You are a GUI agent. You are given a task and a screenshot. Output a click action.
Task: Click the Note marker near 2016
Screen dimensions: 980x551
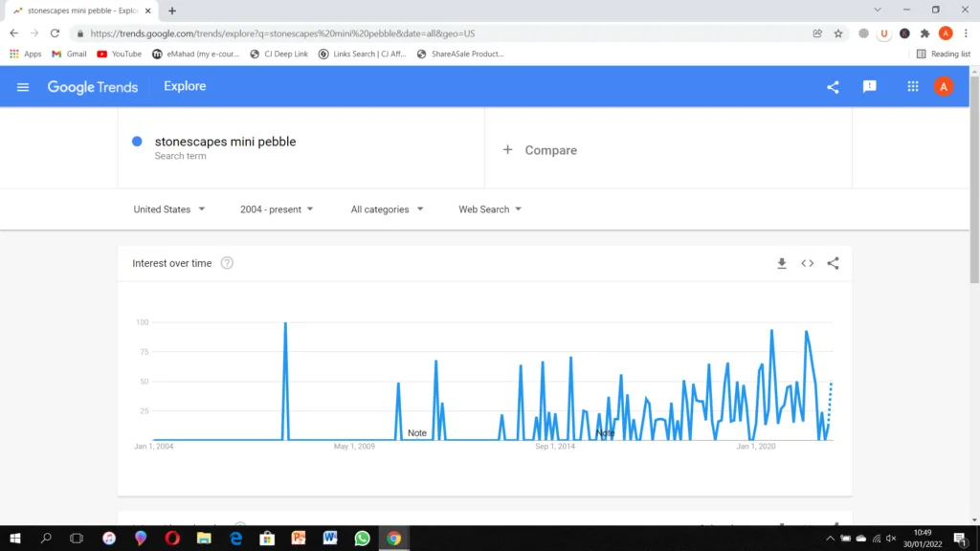[605, 433]
